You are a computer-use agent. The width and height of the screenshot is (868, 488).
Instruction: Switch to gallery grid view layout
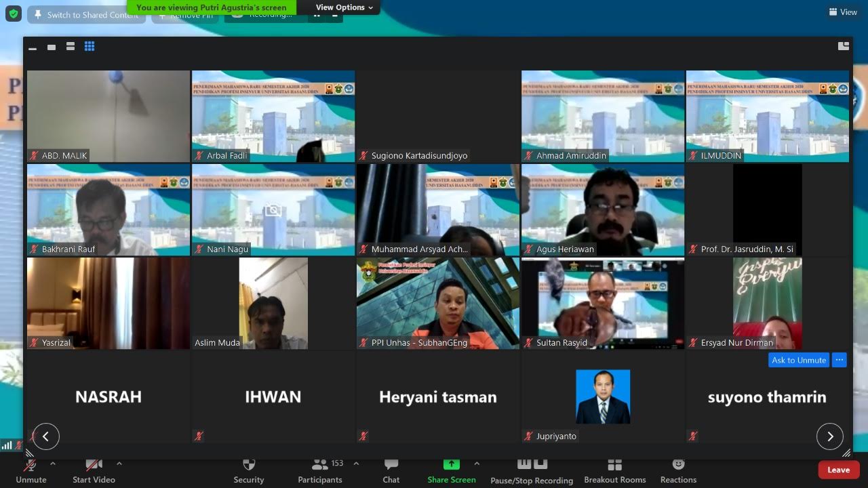tap(90, 46)
